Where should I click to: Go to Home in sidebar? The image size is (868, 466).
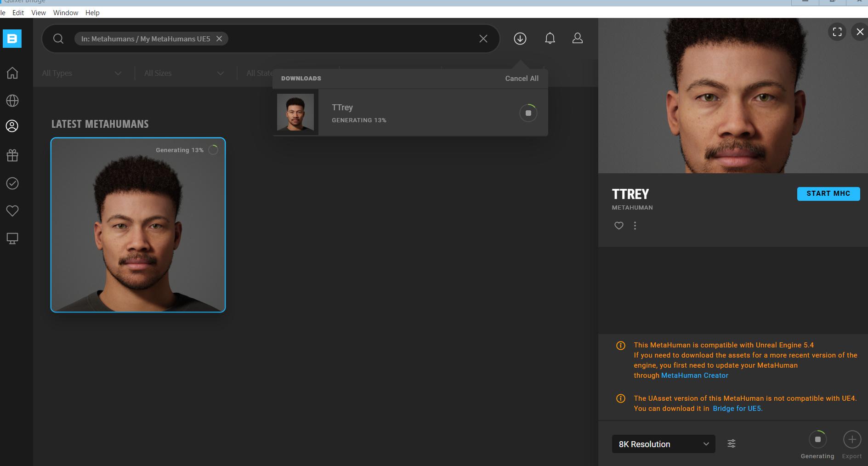click(12, 73)
